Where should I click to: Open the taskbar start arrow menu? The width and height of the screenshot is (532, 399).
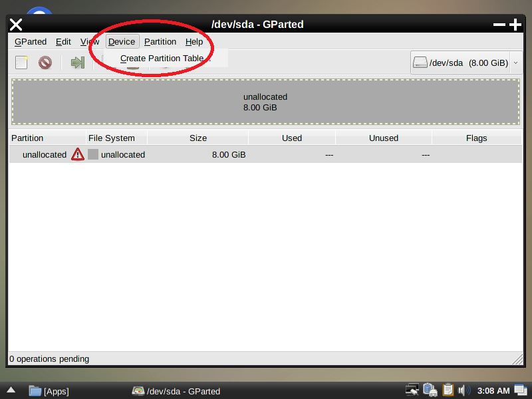11,390
